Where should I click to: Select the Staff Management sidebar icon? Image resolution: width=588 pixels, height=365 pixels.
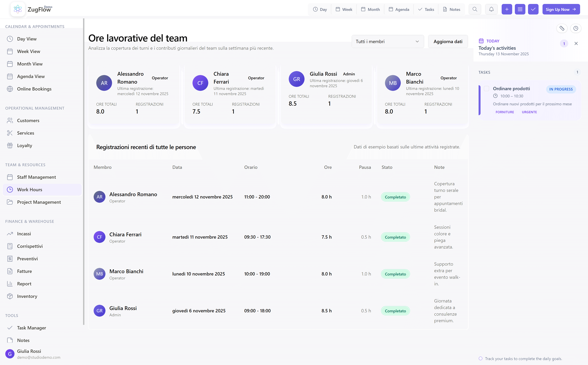point(10,177)
